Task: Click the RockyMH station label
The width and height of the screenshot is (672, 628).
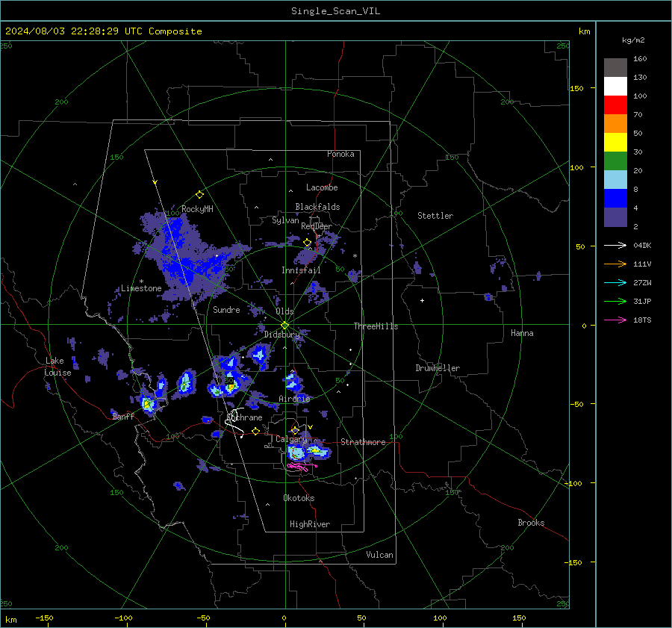Action: tap(197, 209)
